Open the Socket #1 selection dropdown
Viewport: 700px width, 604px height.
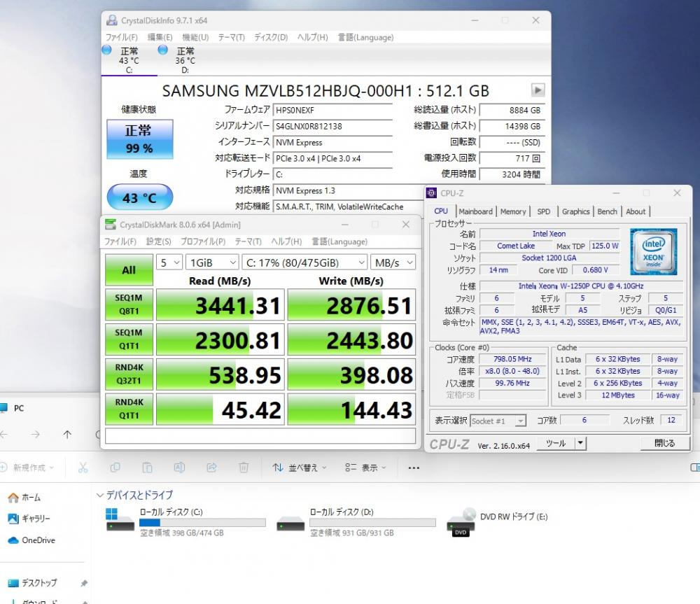(498, 421)
